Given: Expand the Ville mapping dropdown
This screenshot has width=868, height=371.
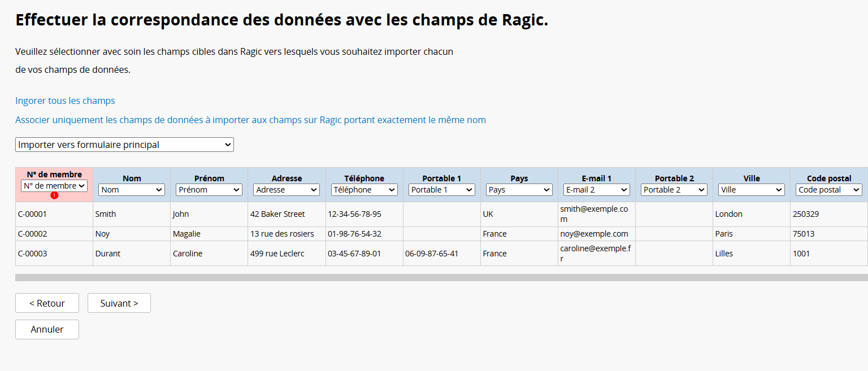Looking at the screenshot, I should pos(751,190).
